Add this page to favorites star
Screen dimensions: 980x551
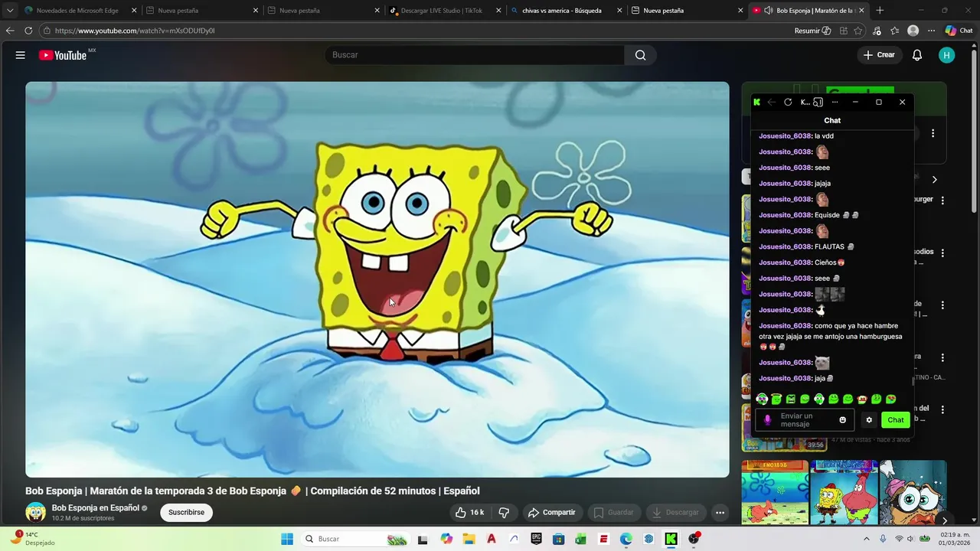pos(858,31)
